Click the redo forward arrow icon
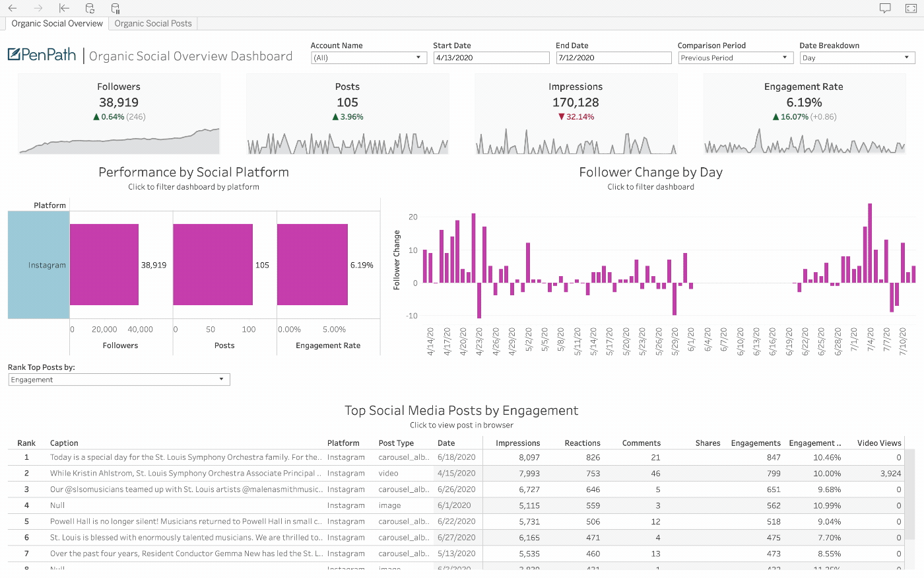 pos(38,9)
